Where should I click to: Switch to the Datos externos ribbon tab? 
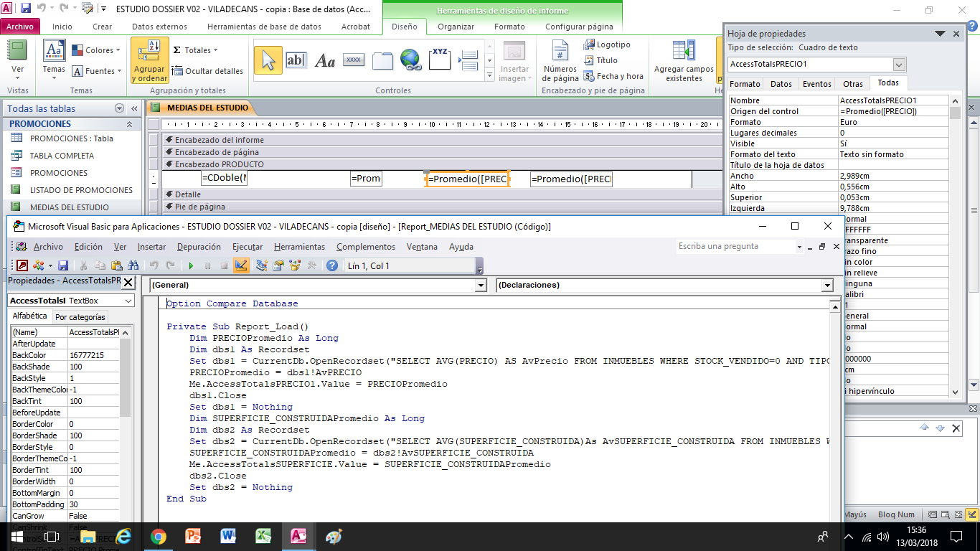(159, 27)
